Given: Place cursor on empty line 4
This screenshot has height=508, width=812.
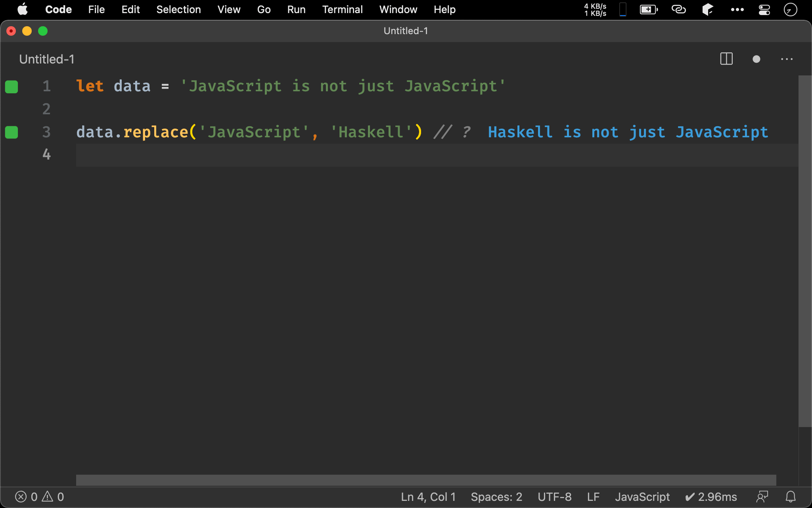Looking at the screenshot, I should (437, 155).
